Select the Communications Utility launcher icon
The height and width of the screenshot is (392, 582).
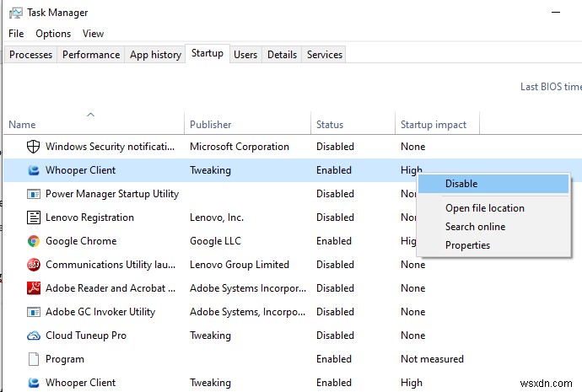[x=34, y=265]
